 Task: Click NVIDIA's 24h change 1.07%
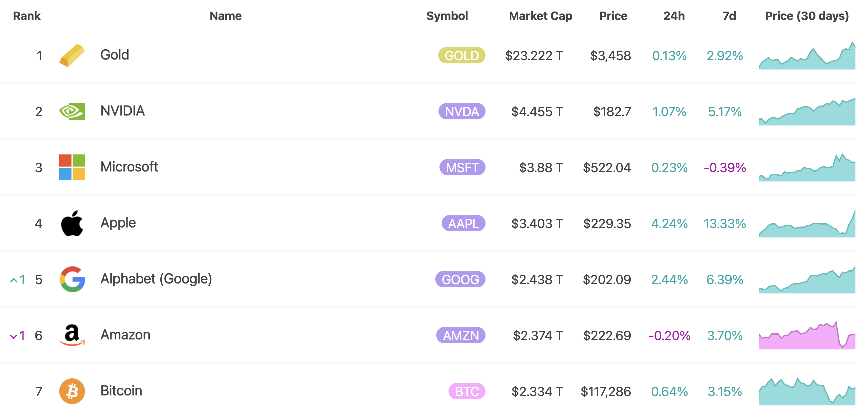click(x=669, y=112)
